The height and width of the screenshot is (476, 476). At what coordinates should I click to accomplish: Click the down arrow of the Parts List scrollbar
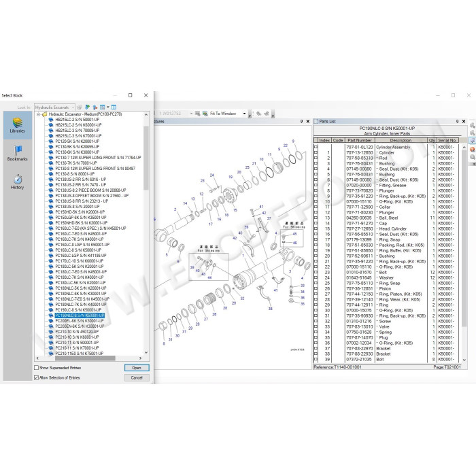click(x=464, y=360)
